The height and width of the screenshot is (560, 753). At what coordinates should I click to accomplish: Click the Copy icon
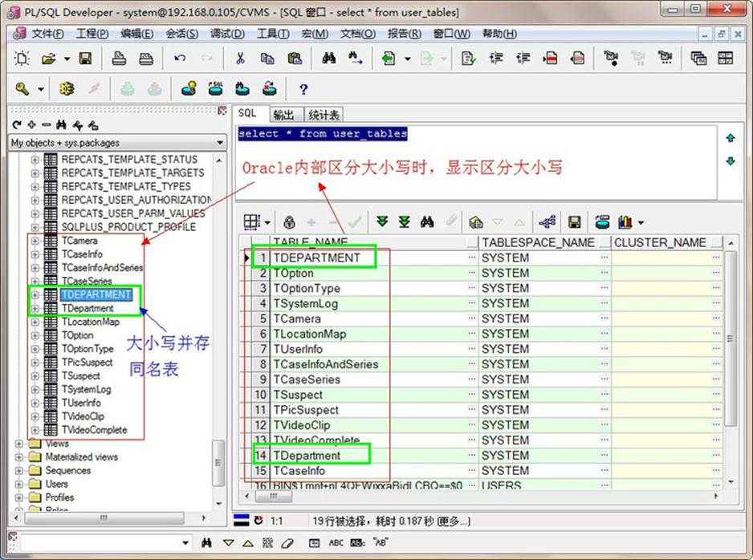point(267,59)
